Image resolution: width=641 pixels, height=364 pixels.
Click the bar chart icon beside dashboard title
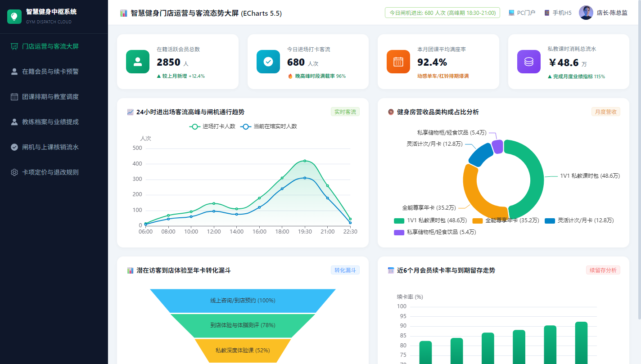[124, 13]
